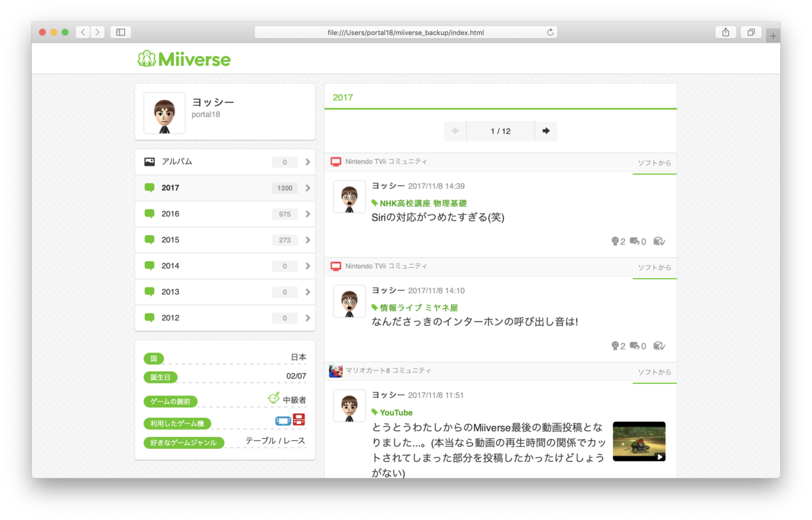Click the 975 post count badge
This screenshot has width=812, height=520.
(285, 214)
